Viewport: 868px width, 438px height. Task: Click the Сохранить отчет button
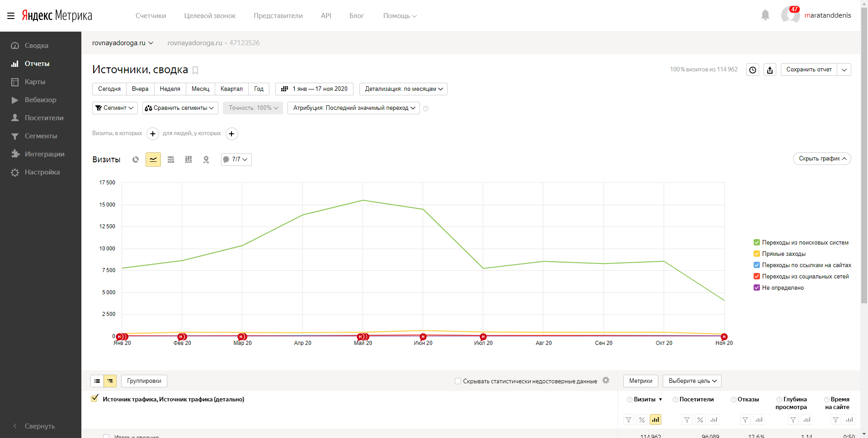809,70
